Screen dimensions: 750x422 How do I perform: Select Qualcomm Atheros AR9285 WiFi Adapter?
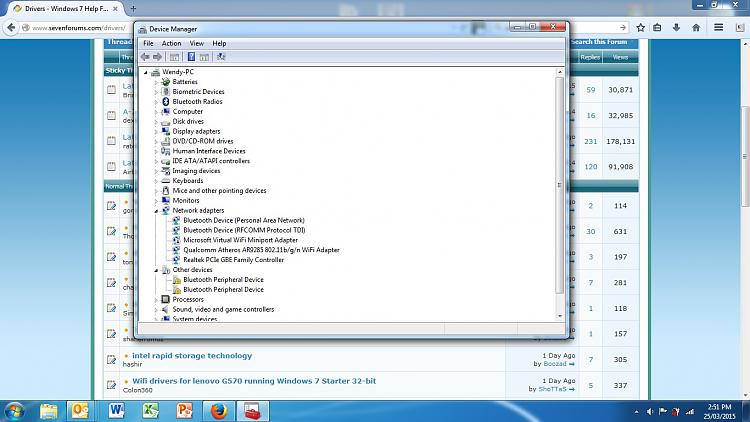[261, 250]
